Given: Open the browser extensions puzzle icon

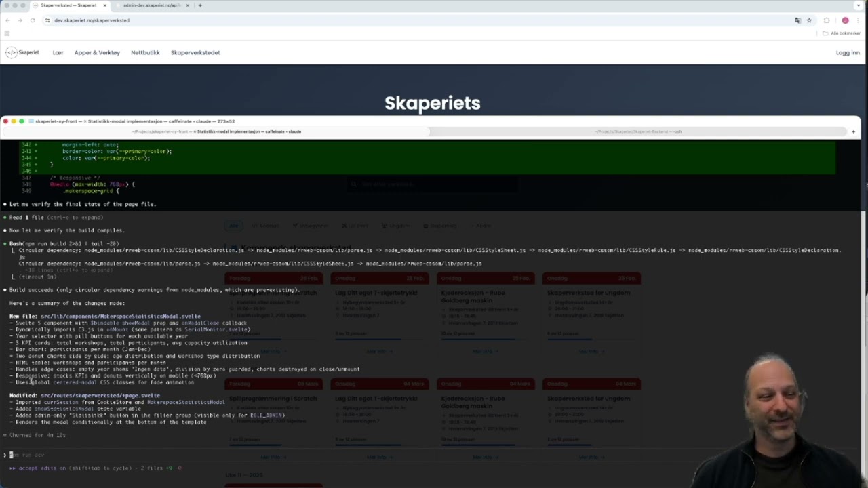Looking at the screenshot, I should click(x=827, y=20).
